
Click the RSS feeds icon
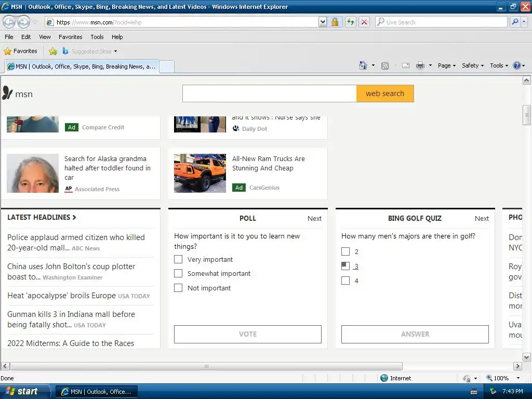pyautogui.click(x=385, y=66)
